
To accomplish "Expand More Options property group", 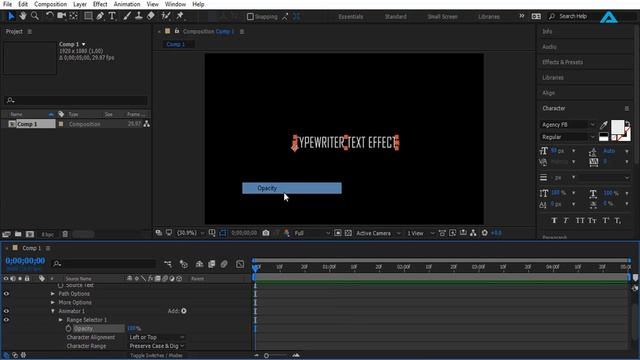I will click(x=53, y=302).
